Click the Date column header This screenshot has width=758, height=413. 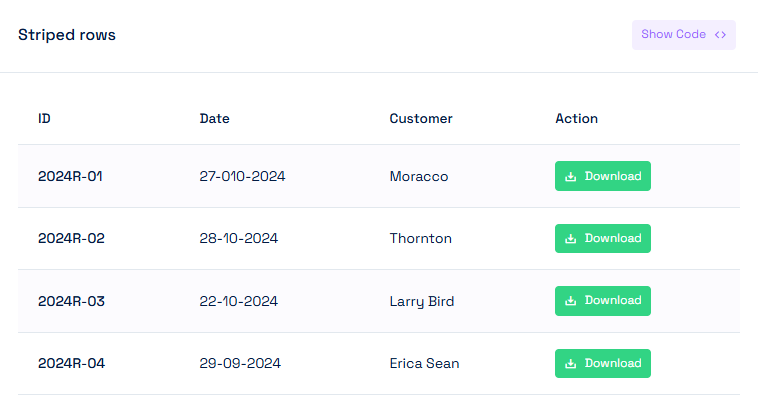(x=215, y=119)
